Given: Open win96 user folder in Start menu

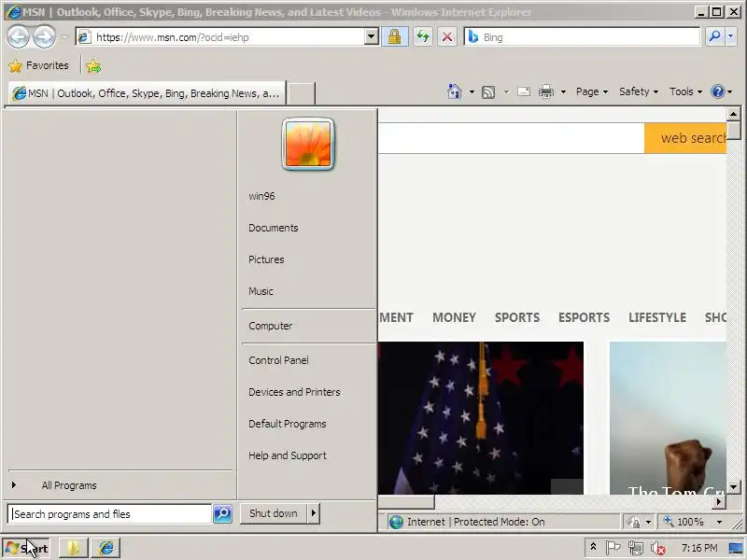Looking at the screenshot, I should click(x=261, y=196).
